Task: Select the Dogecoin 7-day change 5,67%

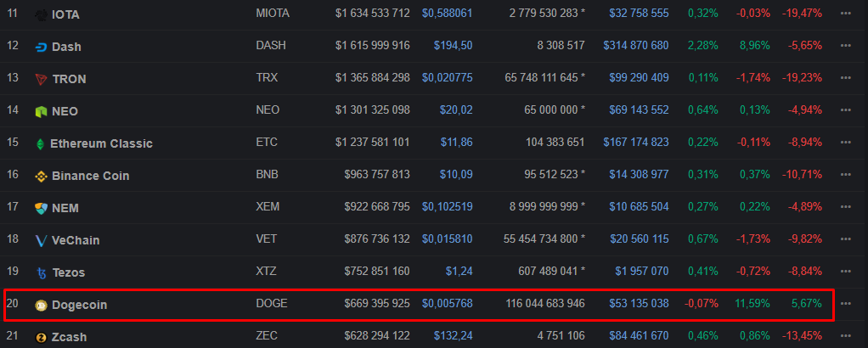Action: point(807,303)
